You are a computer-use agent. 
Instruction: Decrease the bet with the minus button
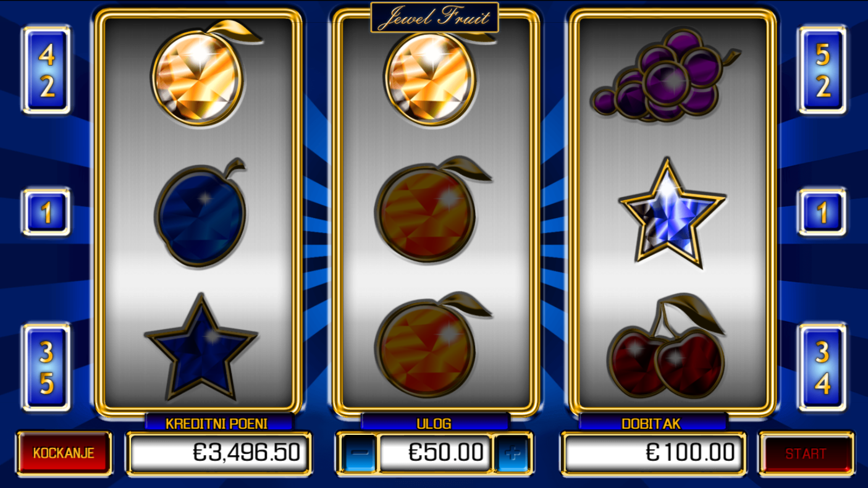(359, 453)
